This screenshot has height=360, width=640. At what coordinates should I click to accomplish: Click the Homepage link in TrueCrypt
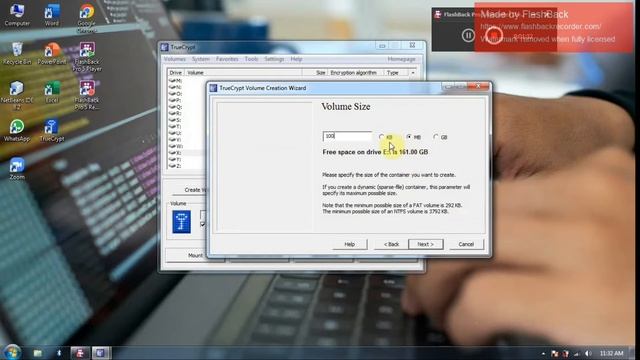click(x=401, y=59)
